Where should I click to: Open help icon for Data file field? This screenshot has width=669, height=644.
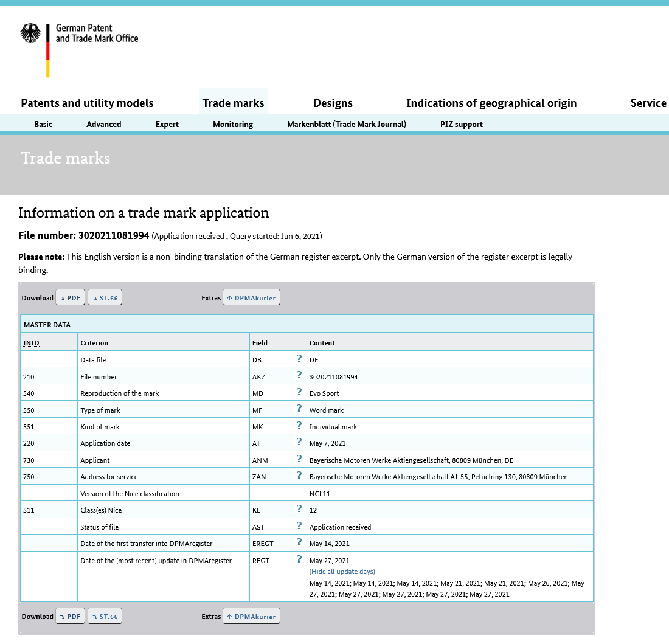[299, 359]
